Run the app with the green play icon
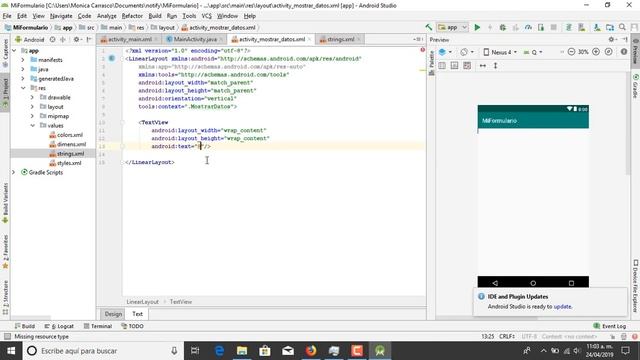640x360 pixels. point(477,27)
